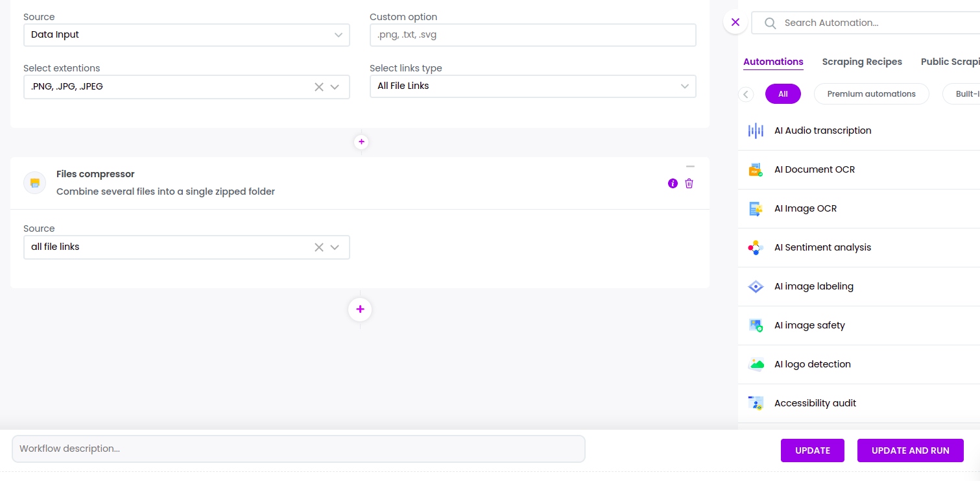Image resolution: width=980 pixels, height=481 pixels.
Task: Select the AI Sentiment analysis icon
Action: (x=755, y=247)
